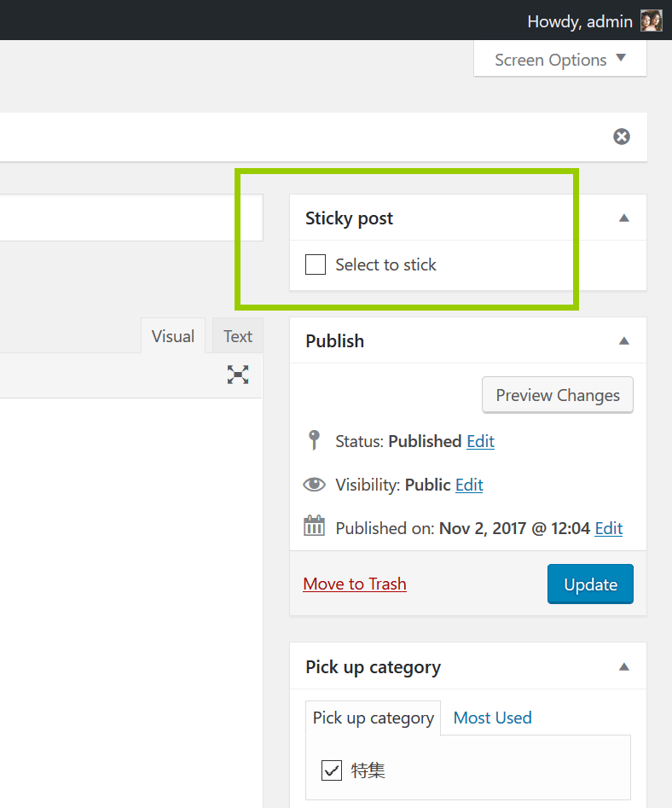Switch to the Text editor tab
The width and height of the screenshot is (672, 808).
238,336
